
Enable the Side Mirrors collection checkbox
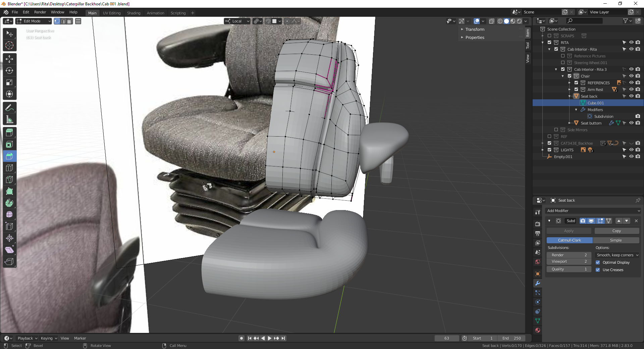[x=556, y=130]
